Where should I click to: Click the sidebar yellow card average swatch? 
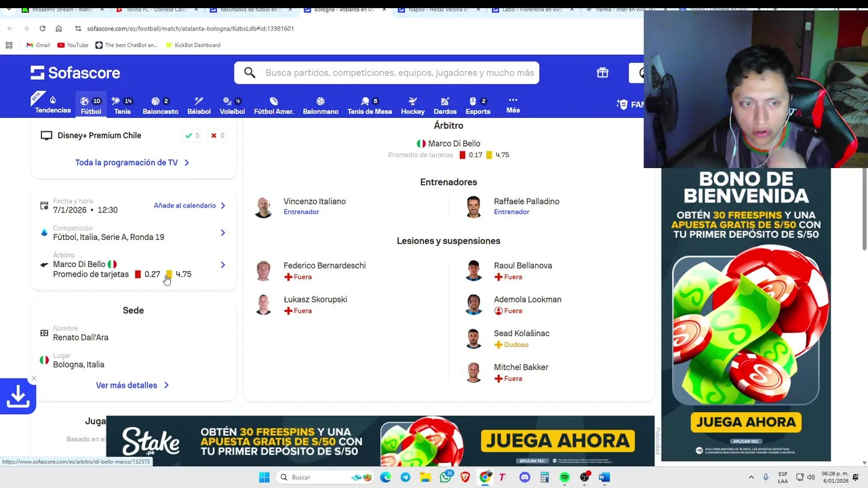(169, 274)
